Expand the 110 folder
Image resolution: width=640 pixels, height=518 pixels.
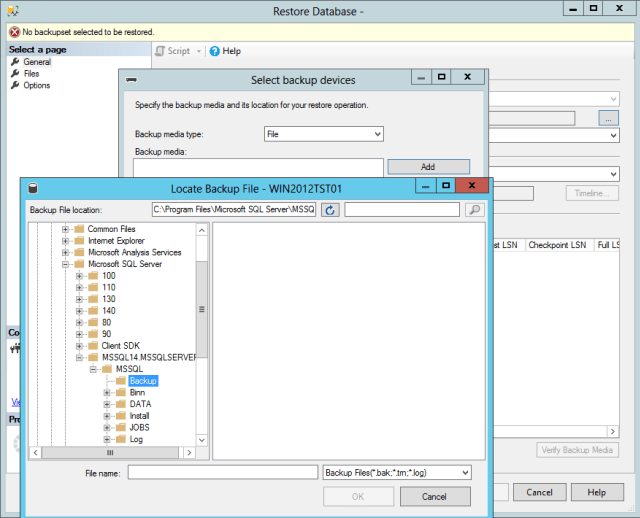(x=79, y=287)
